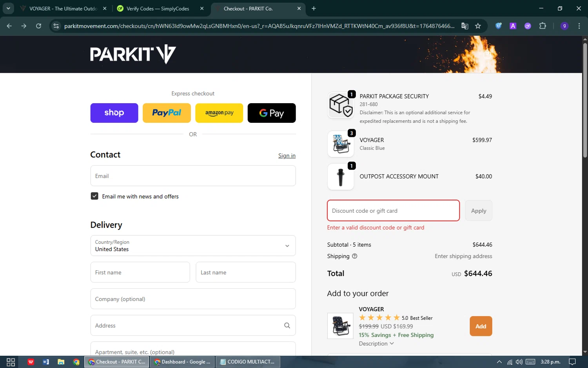The image size is (588, 368).
Task: Switch to Dashboard - Google Chrome window
Action: tap(182, 362)
